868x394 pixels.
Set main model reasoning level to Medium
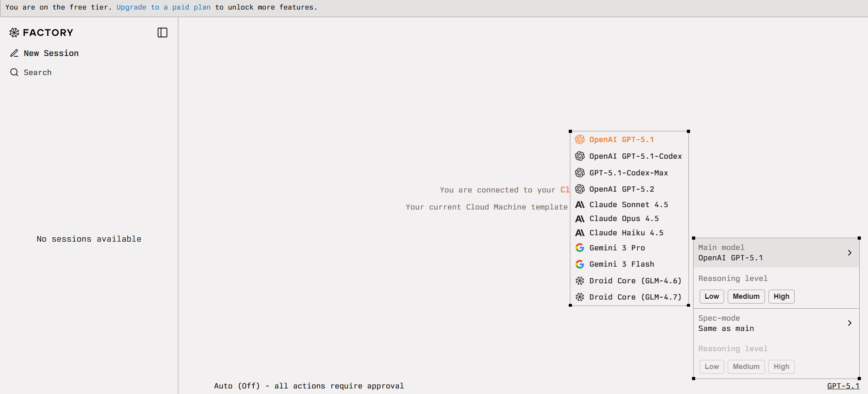pyautogui.click(x=746, y=296)
